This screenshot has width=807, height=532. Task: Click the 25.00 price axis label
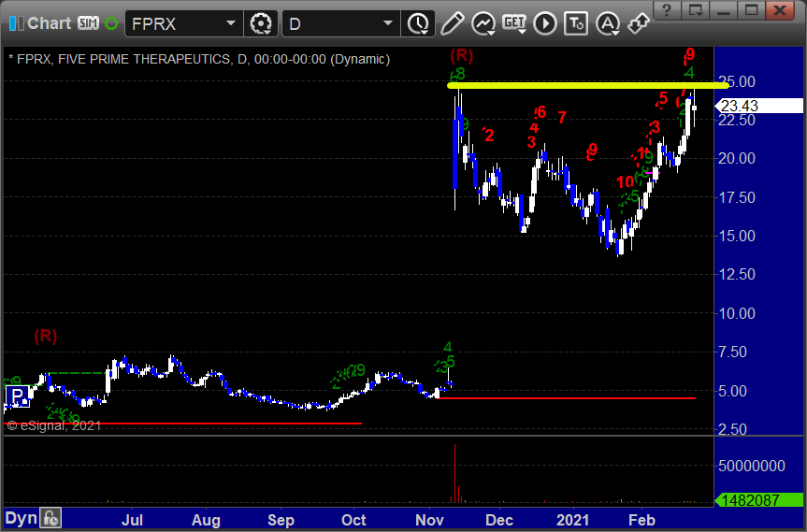(x=737, y=81)
